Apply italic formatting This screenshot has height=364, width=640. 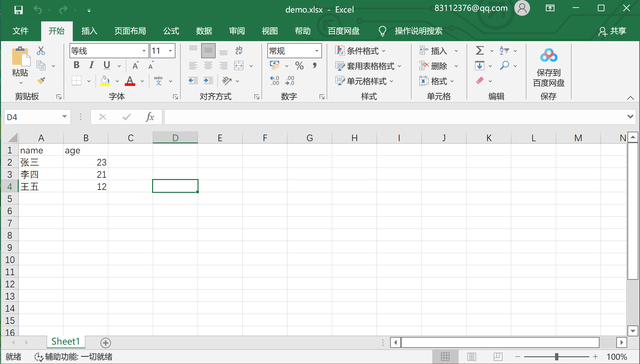coord(91,65)
